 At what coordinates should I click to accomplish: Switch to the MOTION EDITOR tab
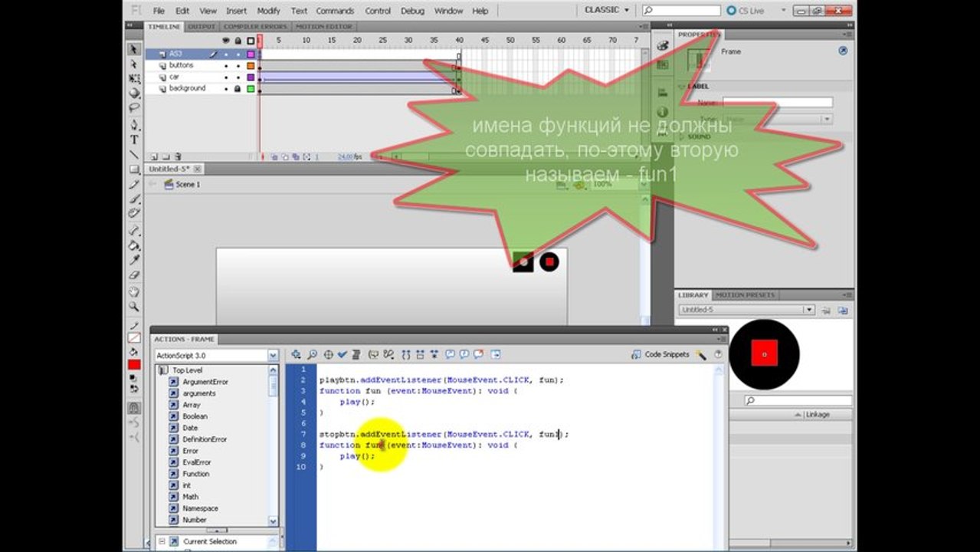(324, 26)
